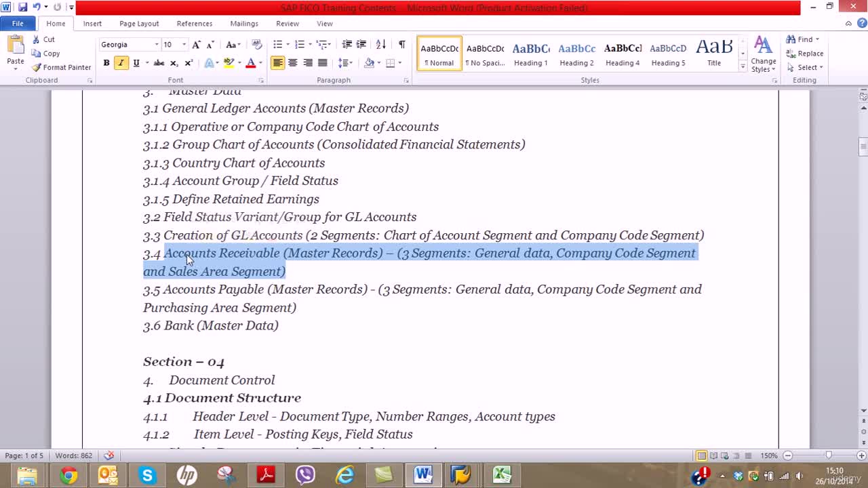Decrease paragraph indent
The image size is (868, 488).
click(x=347, y=45)
